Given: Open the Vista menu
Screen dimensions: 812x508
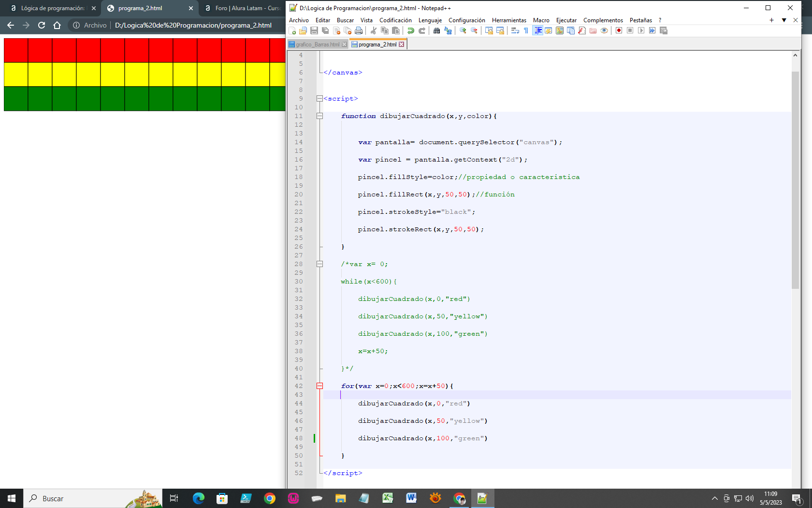Looking at the screenshot, I should (366, 20).
